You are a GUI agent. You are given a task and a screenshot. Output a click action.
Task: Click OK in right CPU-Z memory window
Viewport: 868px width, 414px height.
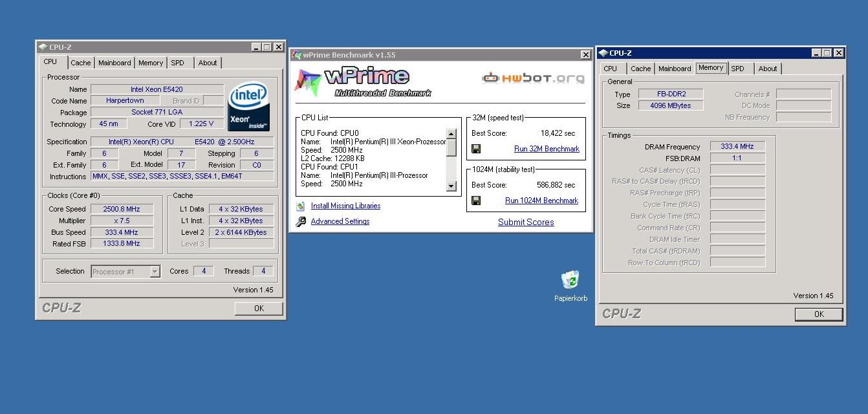819,314
